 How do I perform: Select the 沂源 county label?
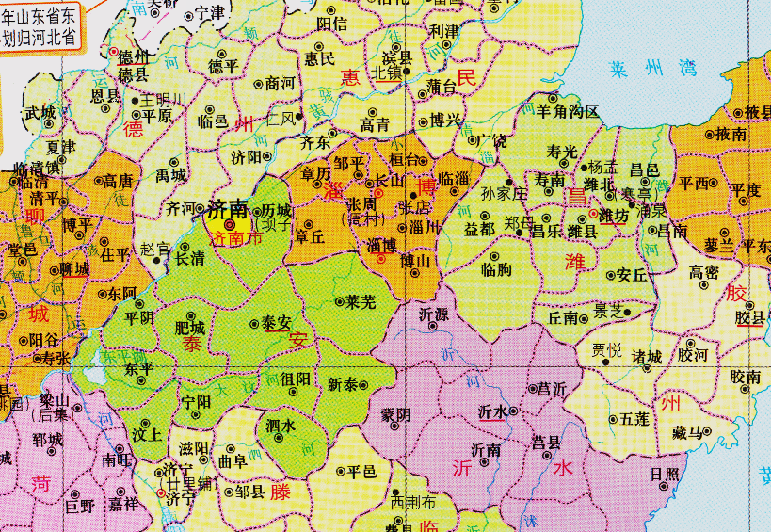click(x=434, y=314)
